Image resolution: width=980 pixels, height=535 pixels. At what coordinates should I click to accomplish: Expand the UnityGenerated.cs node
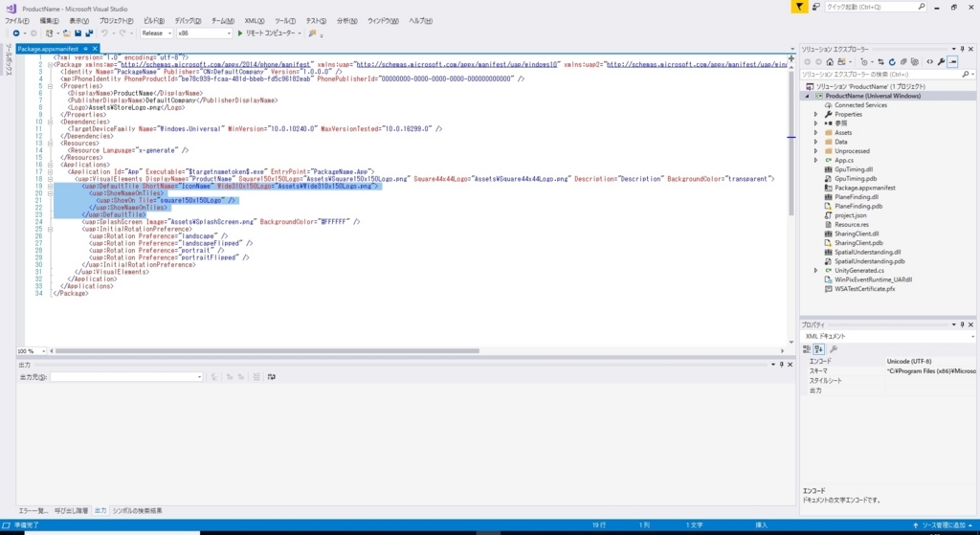click(815, 271)
